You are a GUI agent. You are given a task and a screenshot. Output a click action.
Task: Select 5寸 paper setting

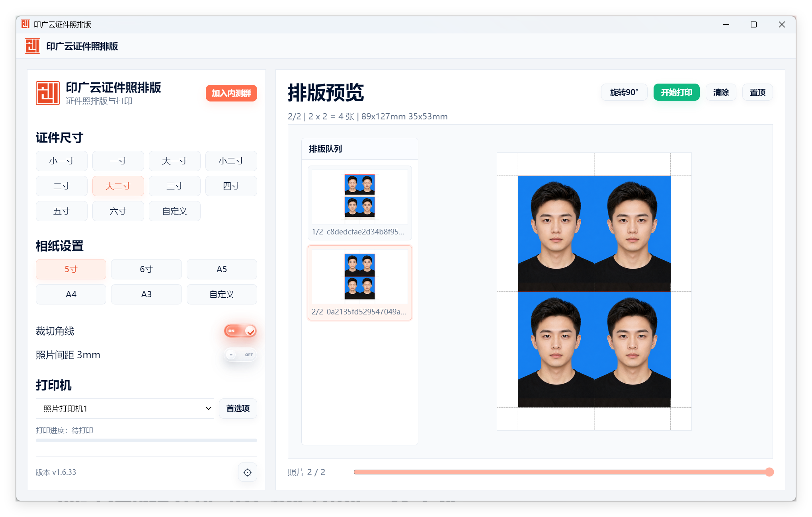click(71, 269)
